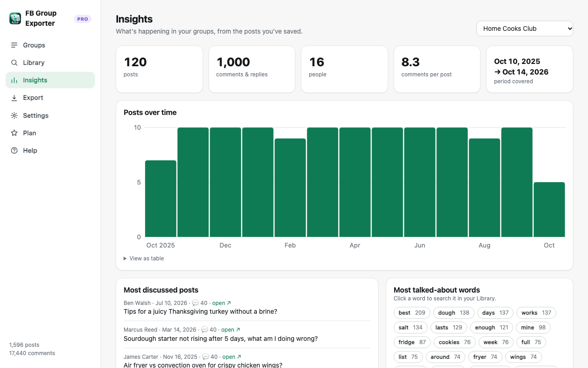Click the PRO plan badge
Screen dimensions: 588x368
(83, 19)
